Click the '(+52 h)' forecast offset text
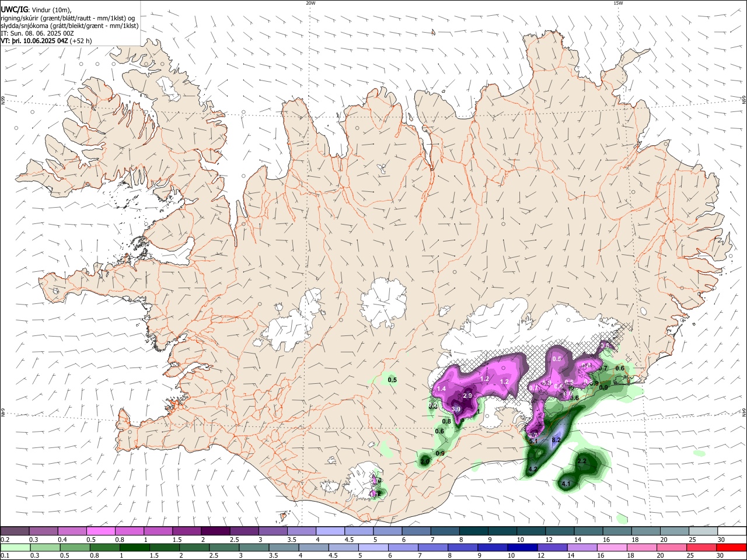747x560 pixels. (x=81, y=42)
